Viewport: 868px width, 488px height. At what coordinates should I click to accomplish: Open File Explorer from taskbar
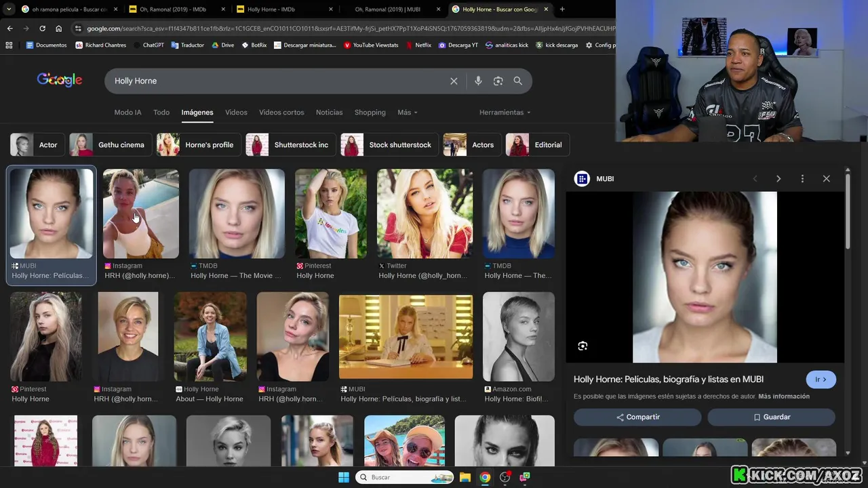465,477
